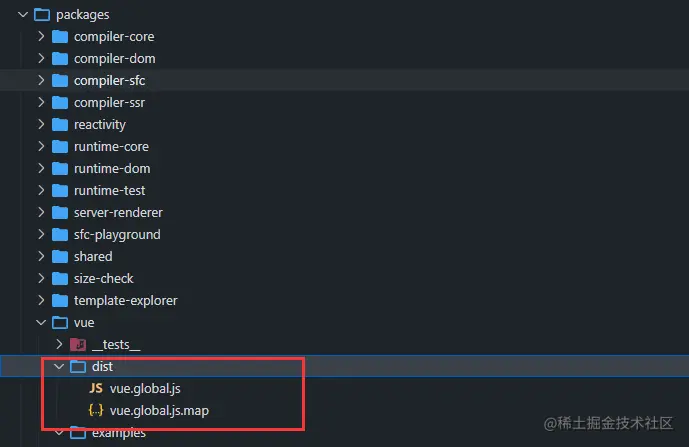Open the vue.global.js.map file

(160, 411)
